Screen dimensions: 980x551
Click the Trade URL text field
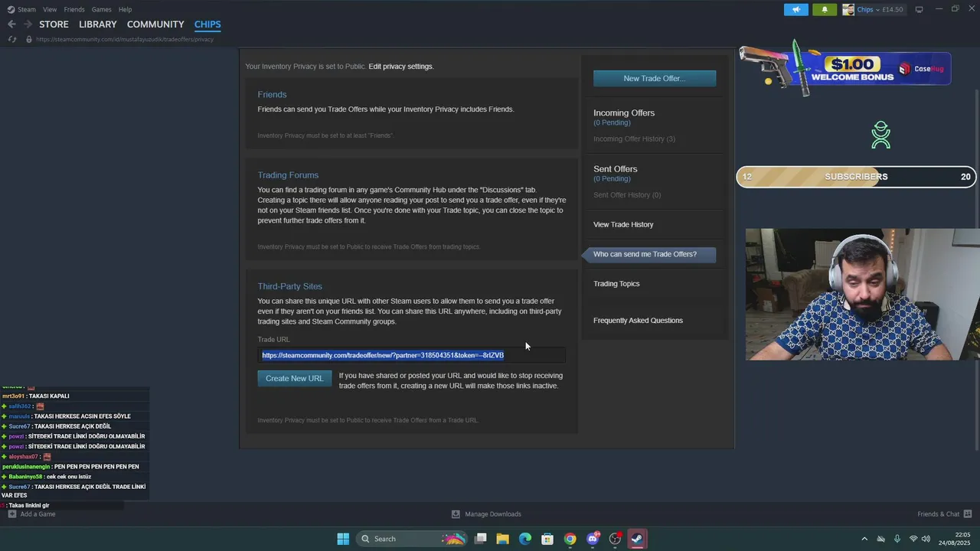tap(411, 355)
